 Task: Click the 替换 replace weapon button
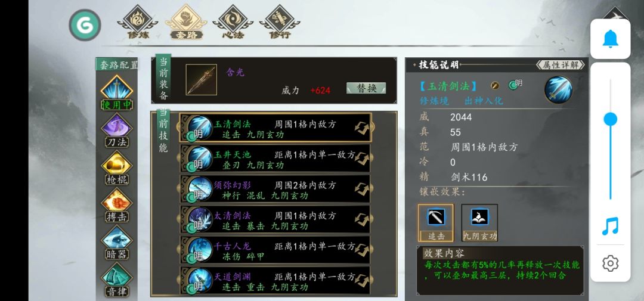pyautogui.click(x=366, y=88)
